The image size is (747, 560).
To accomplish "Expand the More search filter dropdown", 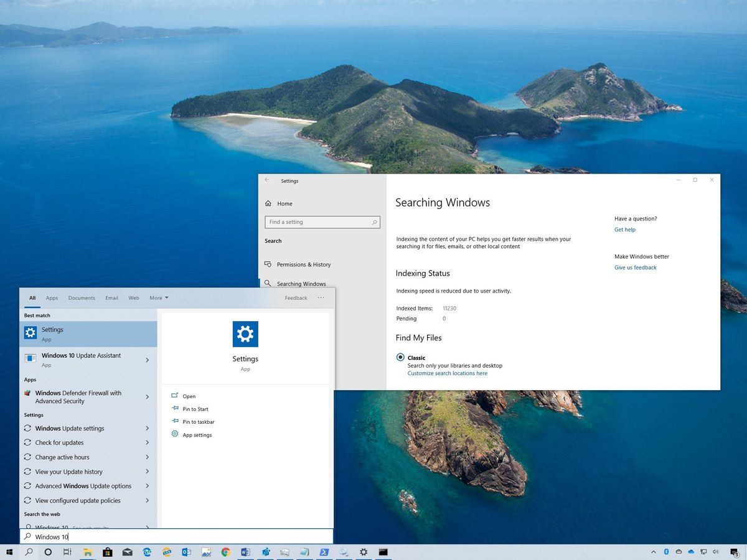I will (x=159, y=297).
